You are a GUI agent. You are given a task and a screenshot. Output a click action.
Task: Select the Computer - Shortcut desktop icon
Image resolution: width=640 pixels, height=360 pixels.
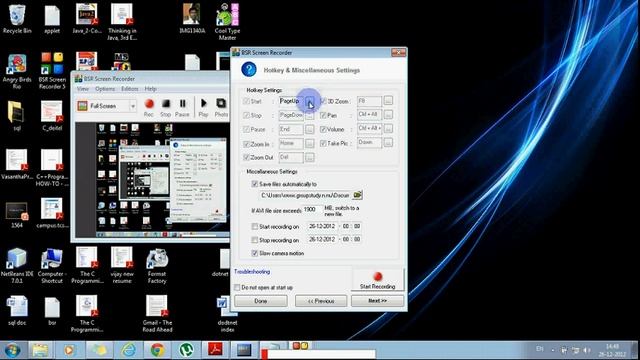click(52, 266)
